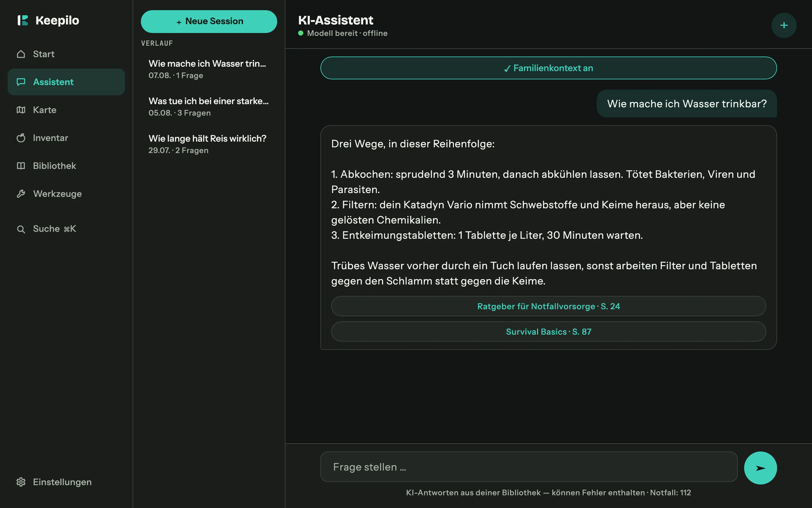Screen dimensions: 812x508
Task: Click the plus button in the header
Action: pos(784,25)
